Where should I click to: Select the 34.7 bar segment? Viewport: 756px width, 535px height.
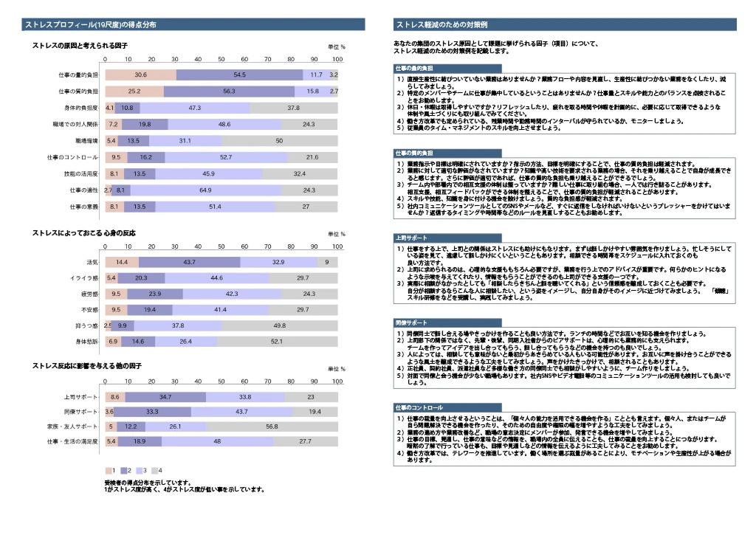point(165,397)
